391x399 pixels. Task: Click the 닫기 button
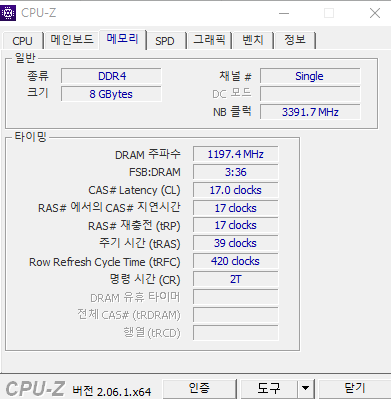click(x=355, y=388)
